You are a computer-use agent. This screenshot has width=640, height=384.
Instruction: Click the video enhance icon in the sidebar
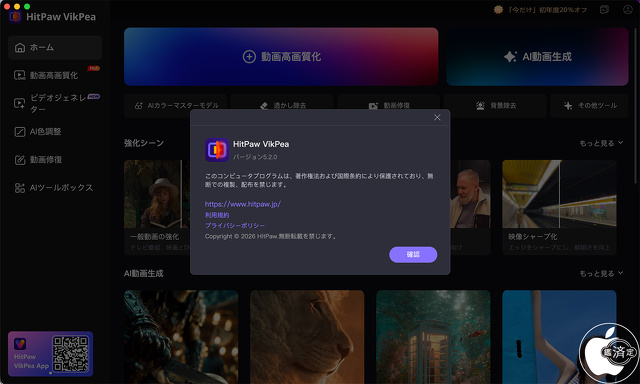click(20, 75)
